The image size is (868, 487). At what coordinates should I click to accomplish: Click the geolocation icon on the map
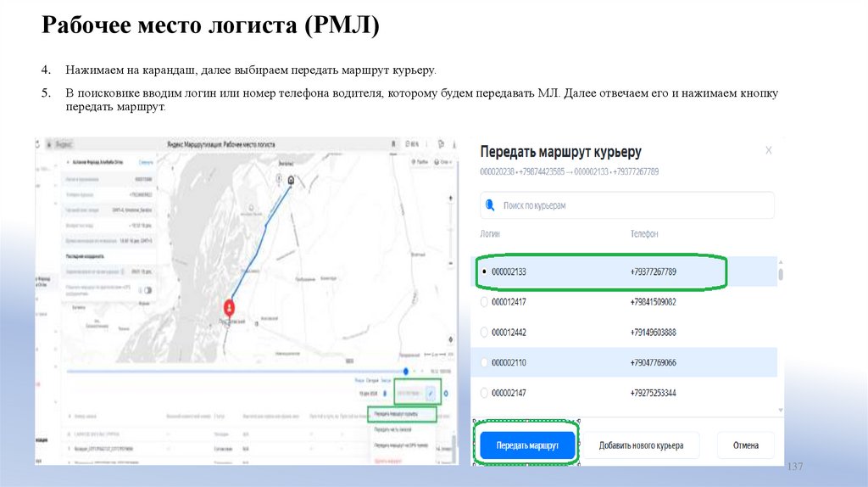click(451, 339)
